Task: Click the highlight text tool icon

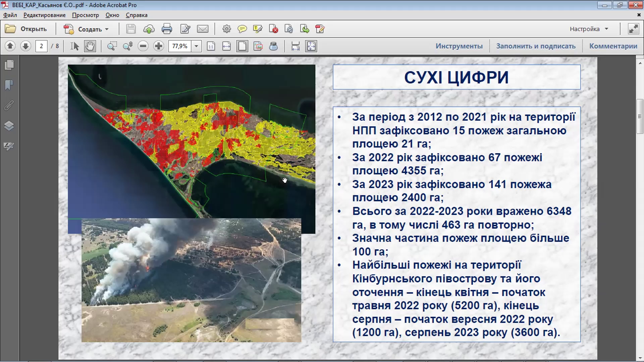Action: click(258, 29)
